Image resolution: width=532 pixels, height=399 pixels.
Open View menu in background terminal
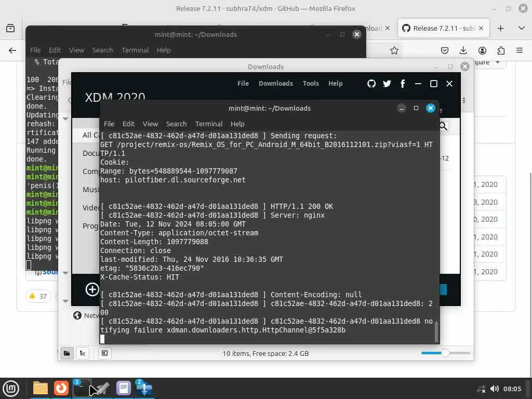point(76,50)
